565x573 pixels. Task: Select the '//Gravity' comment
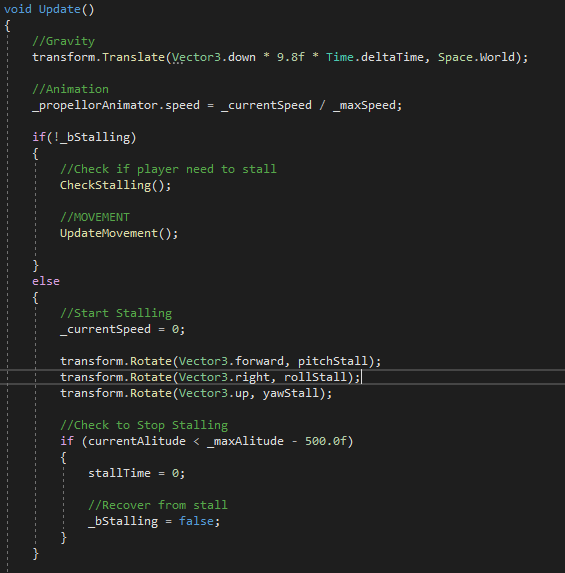coord(64,41)
